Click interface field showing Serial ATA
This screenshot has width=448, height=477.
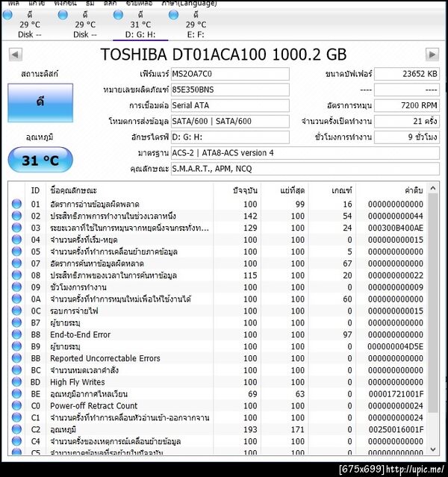tap(230, 105)
